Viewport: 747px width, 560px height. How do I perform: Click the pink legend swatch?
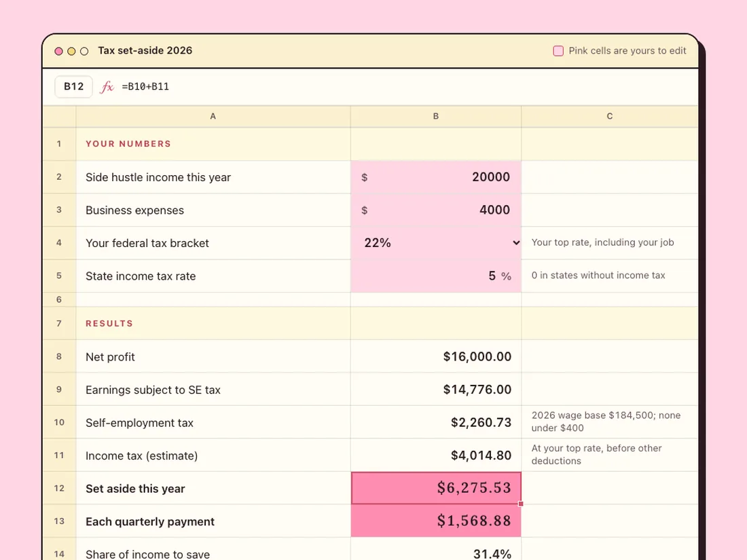pyautogui.click(x=558, y=51)
